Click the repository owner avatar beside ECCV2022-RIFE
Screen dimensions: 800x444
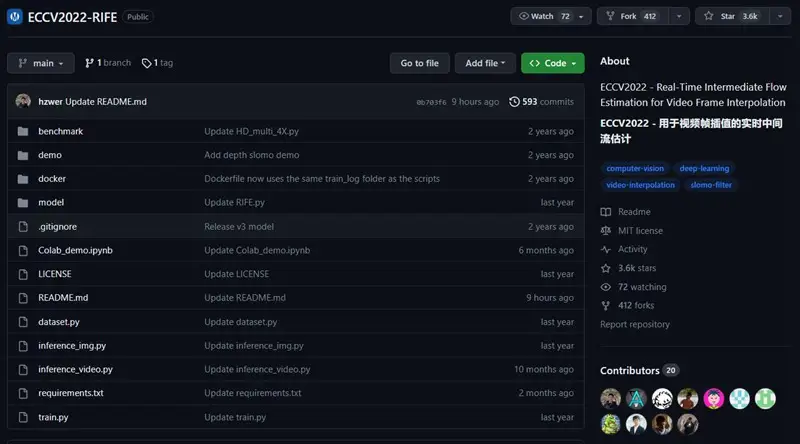(14, 17)
